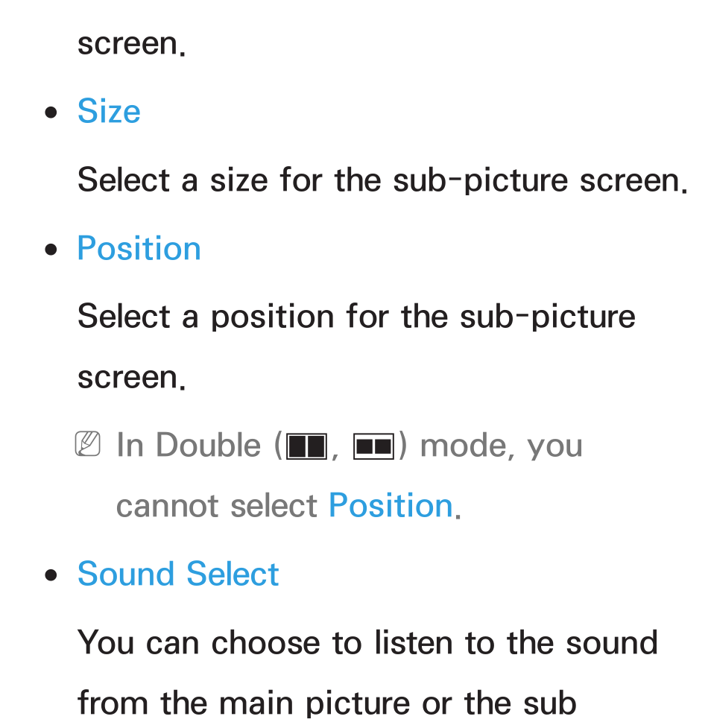
Task: Click the note pencil icon
Action: pos(87,444)
